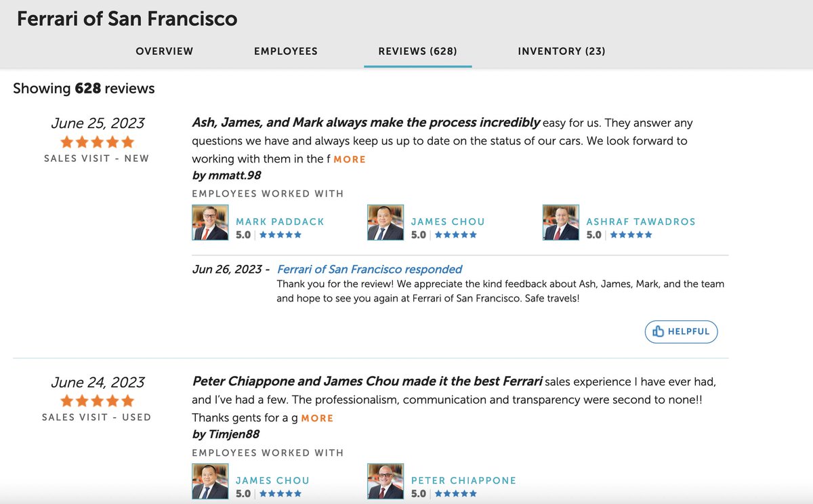Click the Showing 628 reviews text
Screen dimensions: 813x504
pyautogui.click(x=84, y=89)
